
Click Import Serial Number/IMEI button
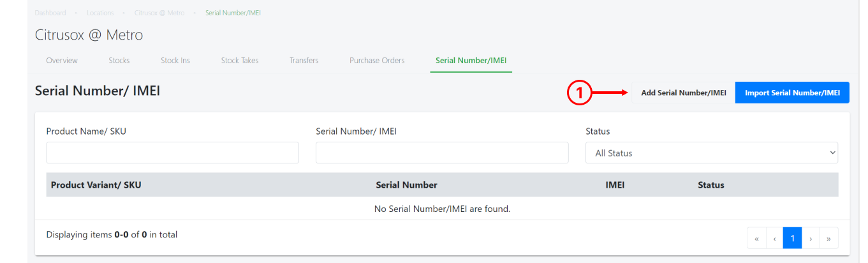pos(792,93)
